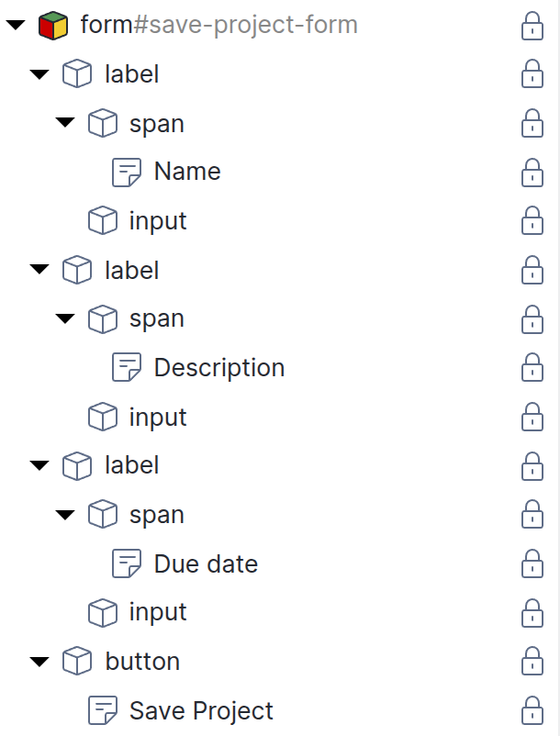
Task: Select the Due date text node
Action: pos(206,563)
